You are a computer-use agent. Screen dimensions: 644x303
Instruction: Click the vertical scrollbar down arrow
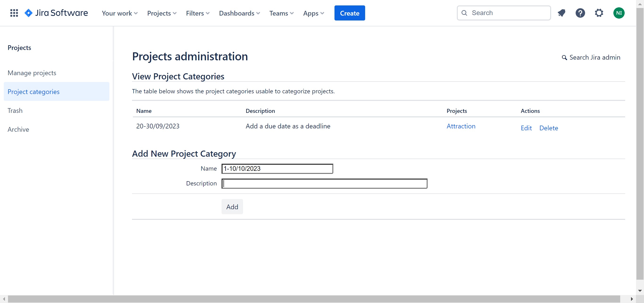pos(640,291)
